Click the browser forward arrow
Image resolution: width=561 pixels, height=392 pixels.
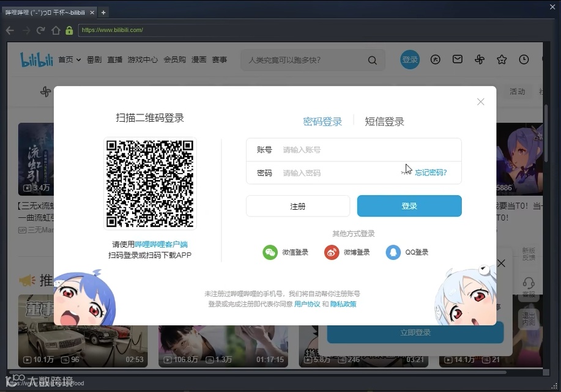click(26, 31)
